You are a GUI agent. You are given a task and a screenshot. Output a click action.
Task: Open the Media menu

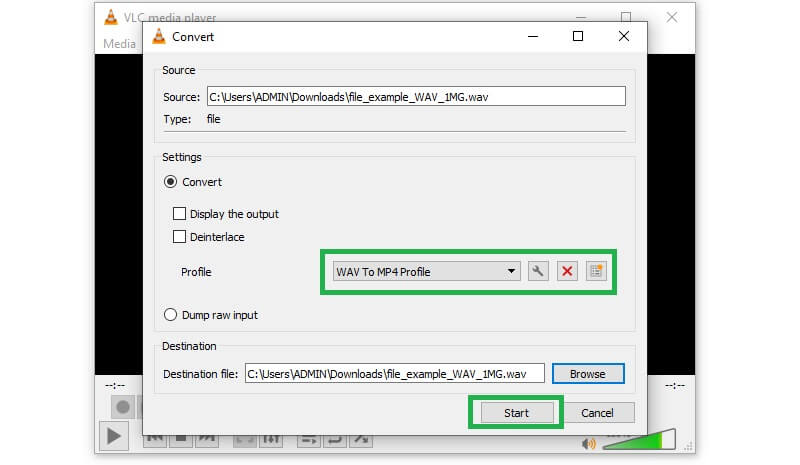120,44
